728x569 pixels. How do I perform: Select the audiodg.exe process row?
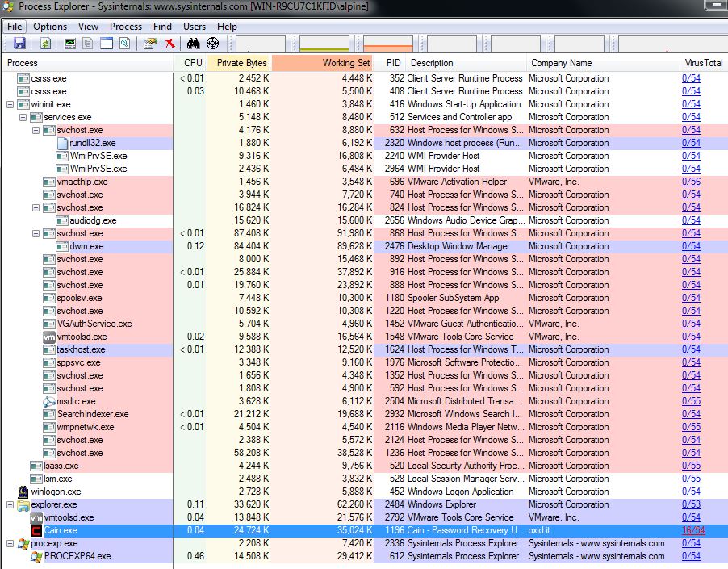(x=365, y=221)
